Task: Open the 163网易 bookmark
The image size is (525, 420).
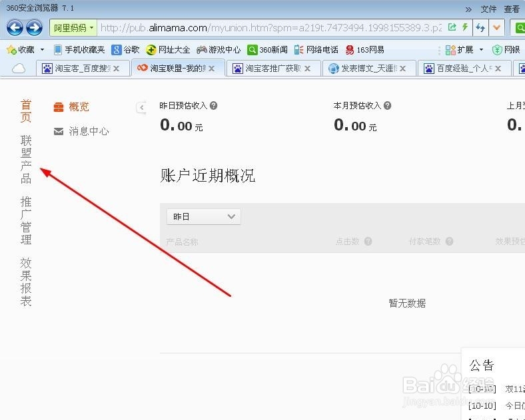Action: pos(364,50)
